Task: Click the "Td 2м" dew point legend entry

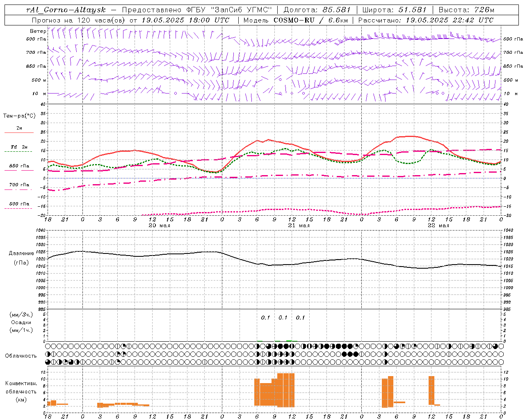Action: [x=19, y=147]
